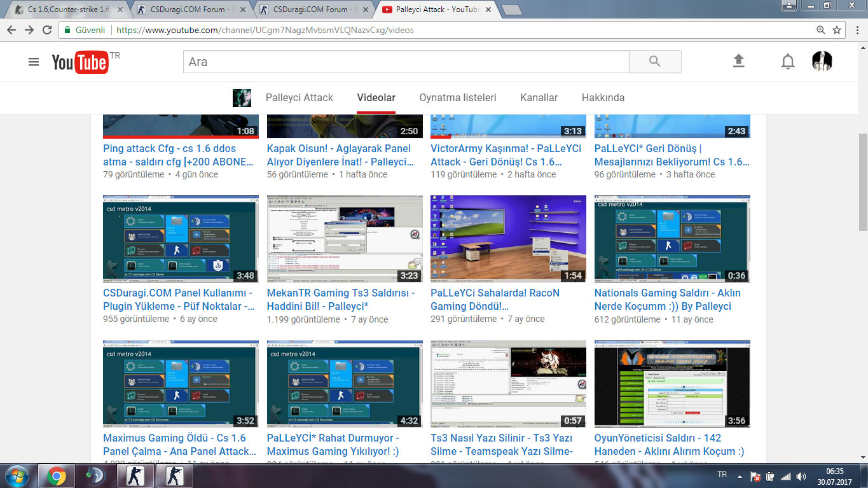The height and width of the screenshot is (488, 868).
Task: Open MekanTR Gaming Ts3 Saldırısı title
Action: [x=341, y=300]
